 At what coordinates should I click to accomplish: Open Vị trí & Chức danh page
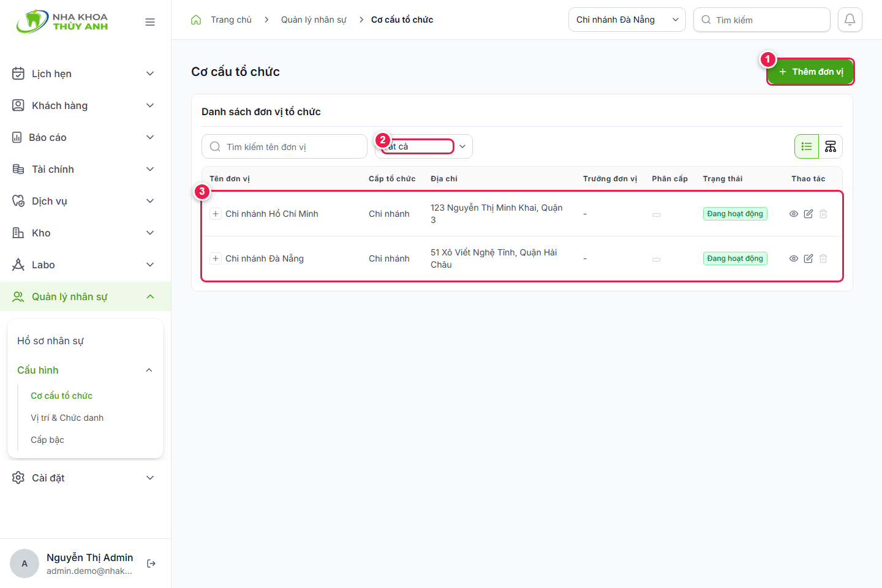67,418
